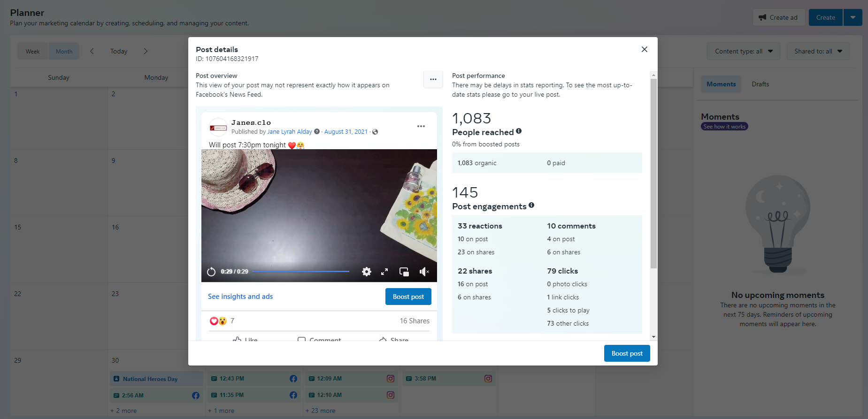868x419 pixels.
Task: Click the Facebook icon on the 12:43 PM post
Action: coord(293,379)
